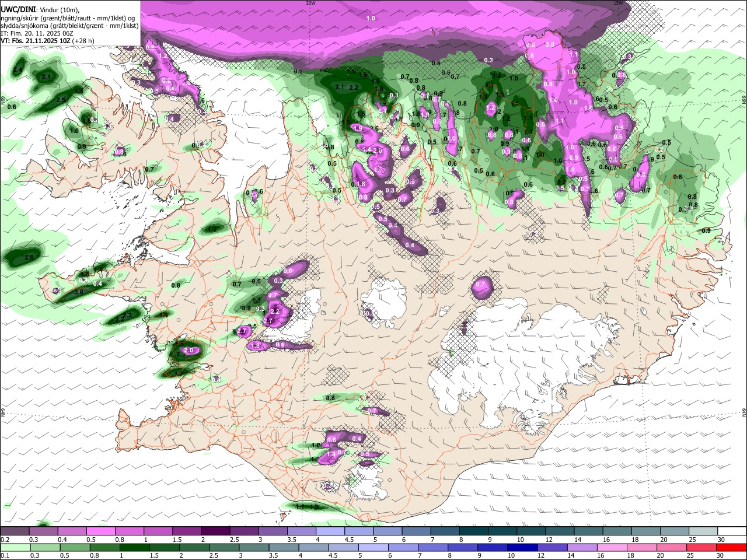Click the teal snow swatch between 12 and 14
This screenshot has width=747, height=560.
pyautogui.click(x=560, y=531)
